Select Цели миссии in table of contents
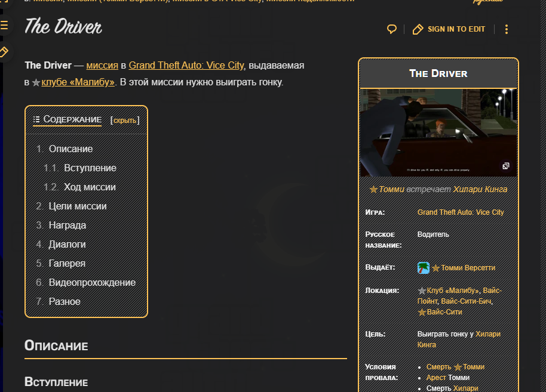This screenshot has width=546, height=392. (x=78, y=206)
